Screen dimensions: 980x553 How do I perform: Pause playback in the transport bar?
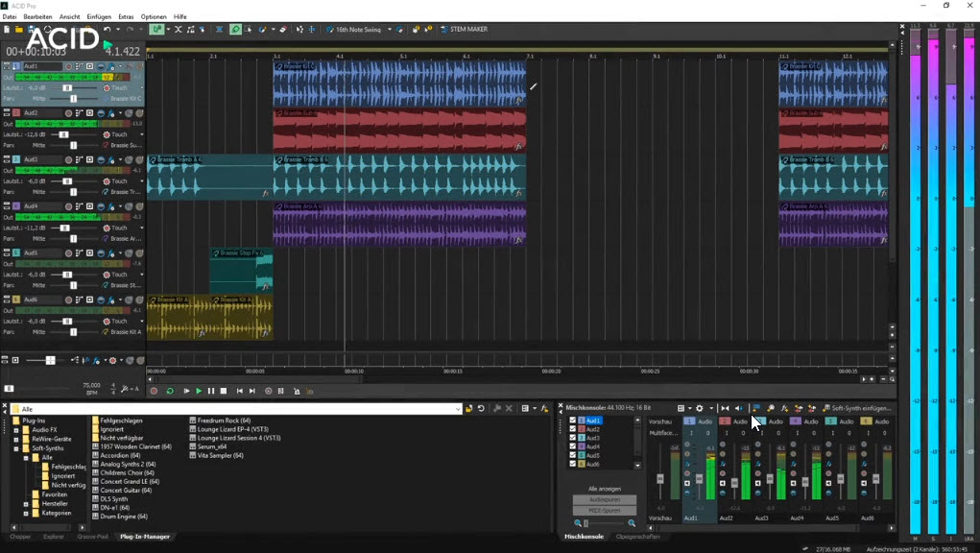[x=211, y=391]
